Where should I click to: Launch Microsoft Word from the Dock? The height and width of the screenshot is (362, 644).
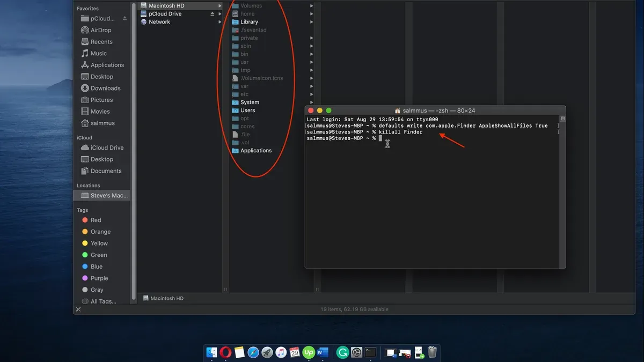click(323, 352)
